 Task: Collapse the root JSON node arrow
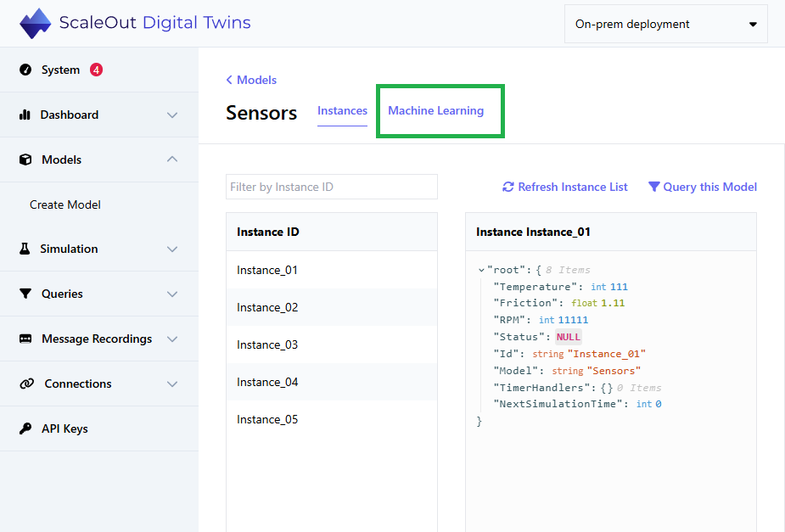click(x=481, y=271)
